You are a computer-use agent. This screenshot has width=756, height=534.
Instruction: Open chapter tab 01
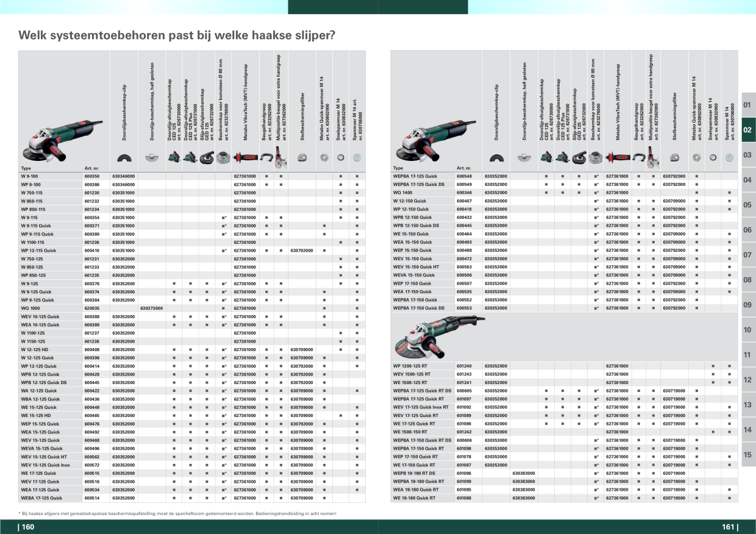point(748,105)
